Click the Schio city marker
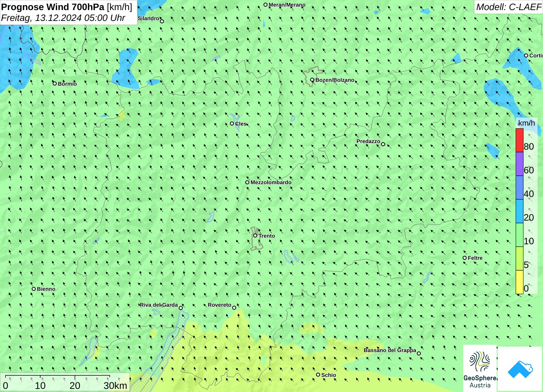The height and width of the screenshot is (392, 543). click(x=318, y=375)
